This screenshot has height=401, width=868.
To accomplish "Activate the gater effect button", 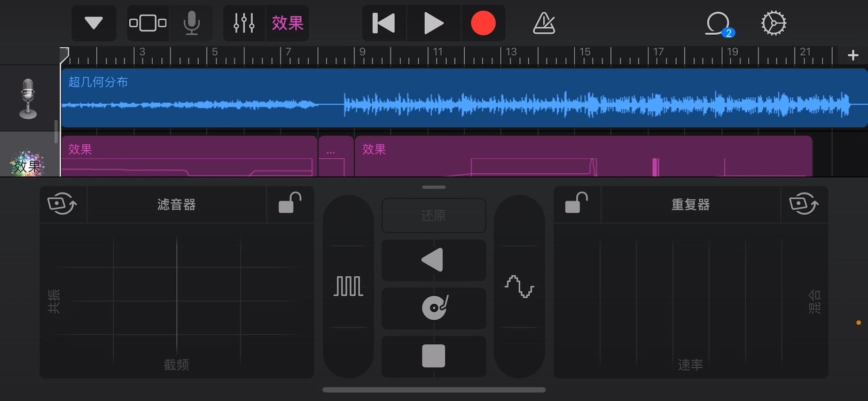I will coord(348,287).
